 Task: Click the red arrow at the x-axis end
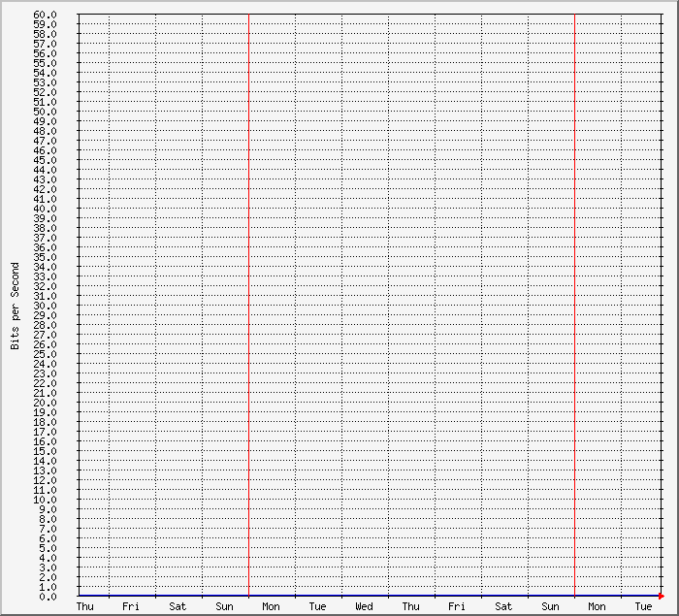pos(661,596)
